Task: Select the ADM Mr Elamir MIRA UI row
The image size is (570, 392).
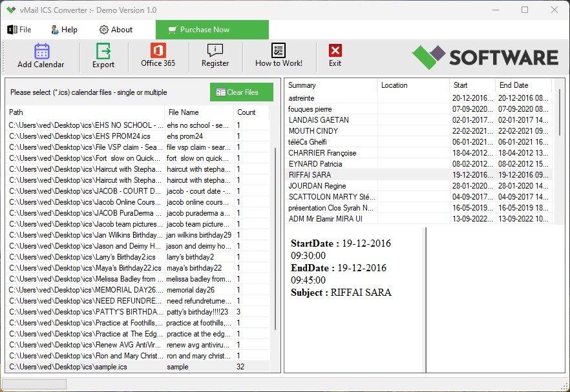Action: 419,219
